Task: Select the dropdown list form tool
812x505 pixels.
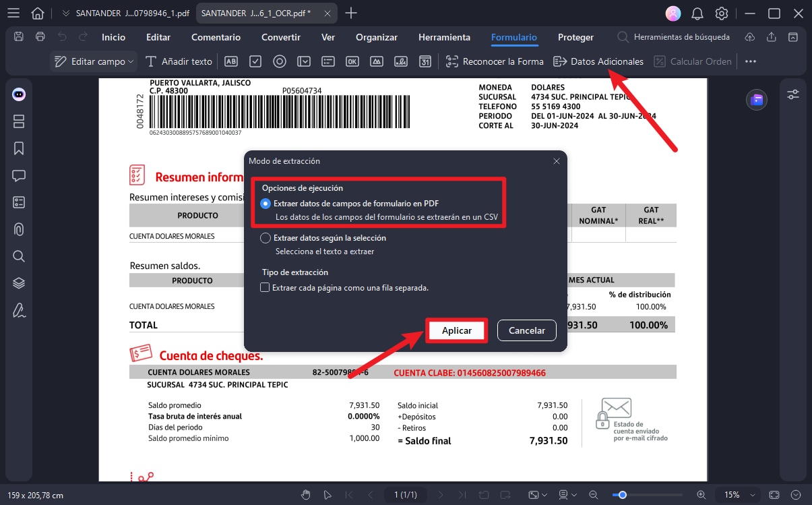Action: click(304, 61)
